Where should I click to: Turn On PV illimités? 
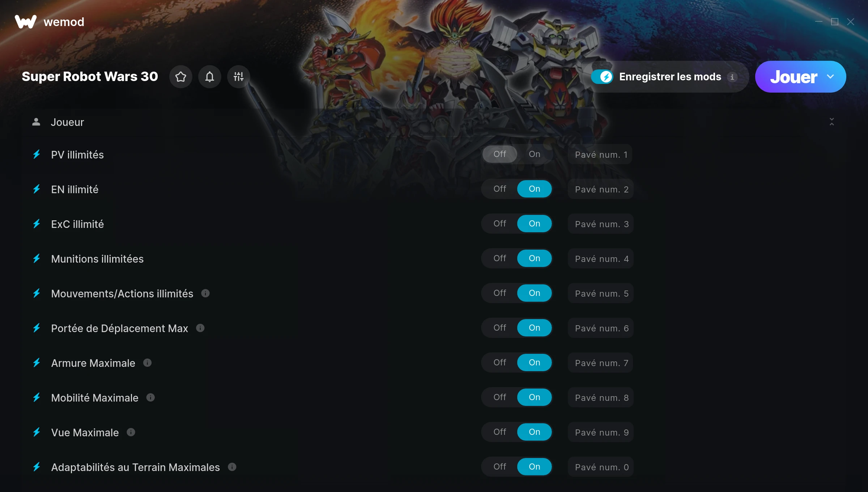[535, 154]
